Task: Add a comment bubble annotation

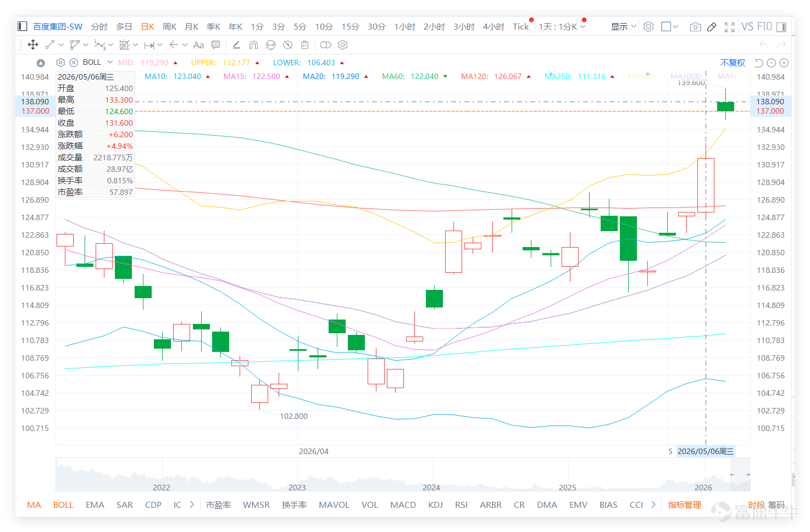Action: [x=216, y=45]
